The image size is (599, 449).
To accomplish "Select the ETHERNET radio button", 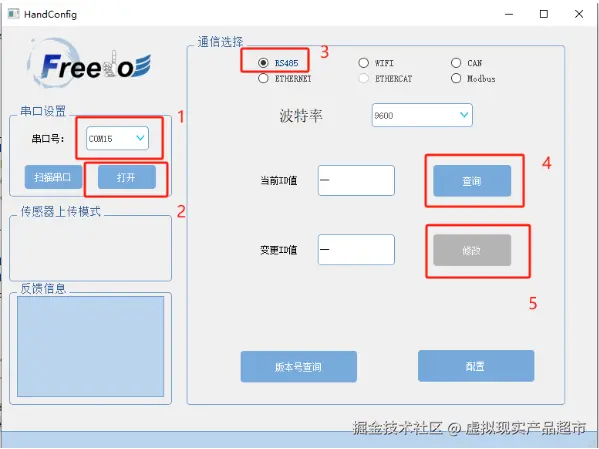I will coord(263,78).
